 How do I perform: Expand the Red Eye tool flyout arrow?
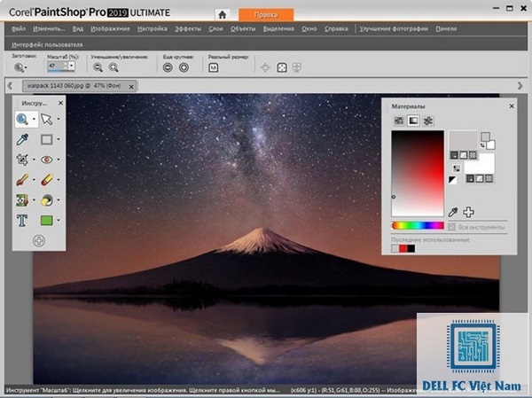[x=59, y=160]
